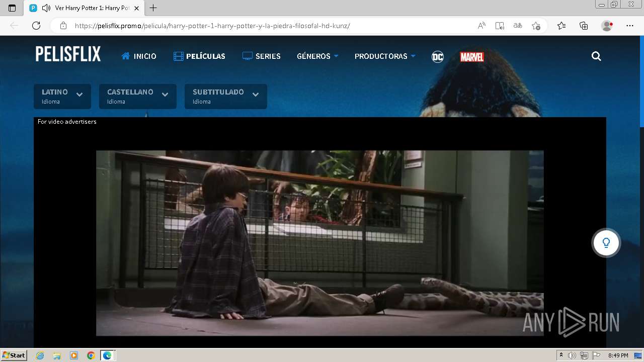Select Edge taskbar button
This screenshot has width=644, height=362.
coord(108,355)
